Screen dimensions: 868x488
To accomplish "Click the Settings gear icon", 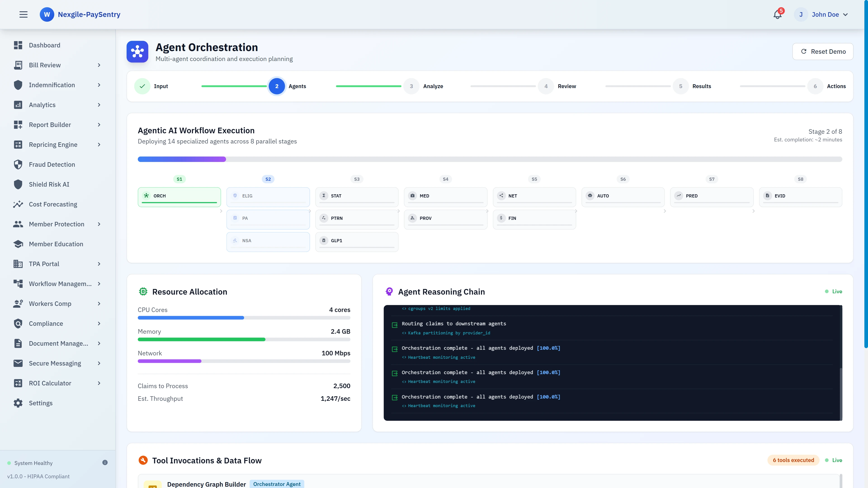I will point(18,403).
